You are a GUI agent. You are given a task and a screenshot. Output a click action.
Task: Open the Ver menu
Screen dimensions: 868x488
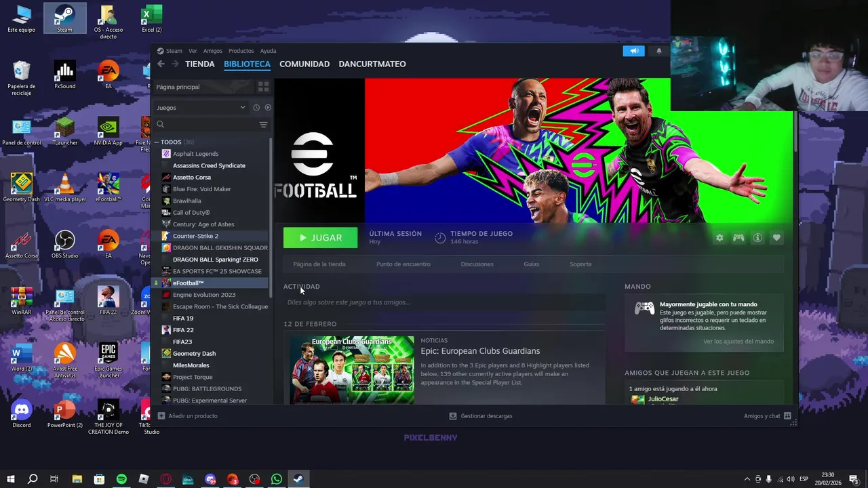(193, 51)
